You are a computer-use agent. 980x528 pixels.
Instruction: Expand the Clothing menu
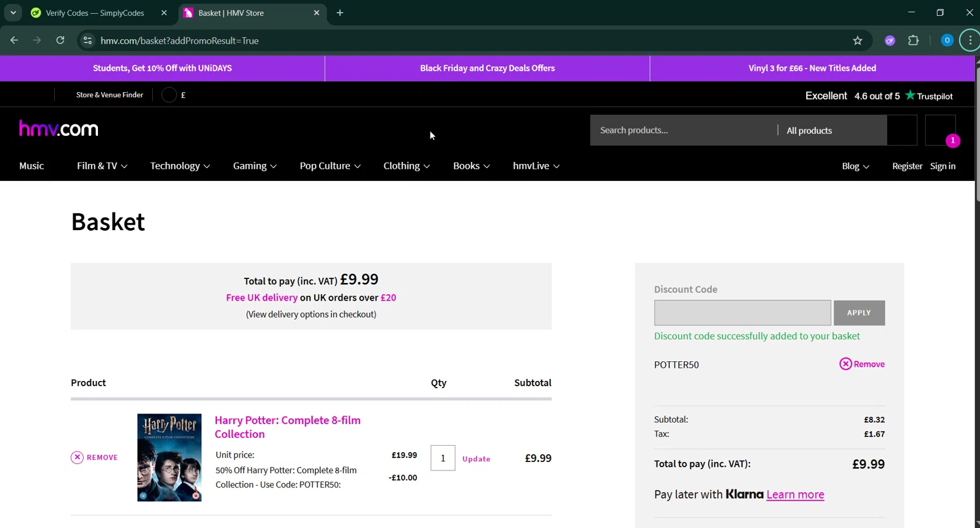(x=406, y=166)
